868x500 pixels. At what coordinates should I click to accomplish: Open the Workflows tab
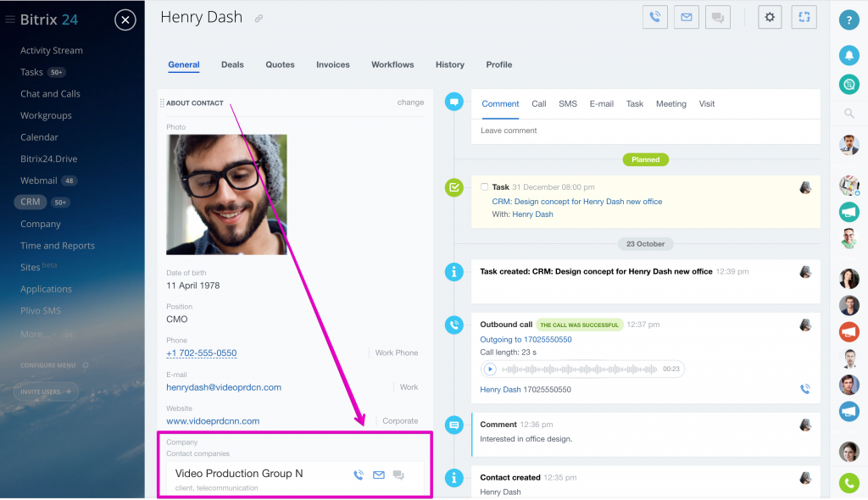(392, 64)
